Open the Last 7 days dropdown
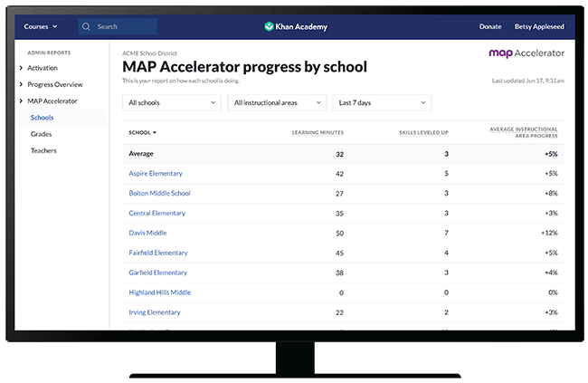Image resolution: width=588 pixels, height=383 pixels. point(382,102)
